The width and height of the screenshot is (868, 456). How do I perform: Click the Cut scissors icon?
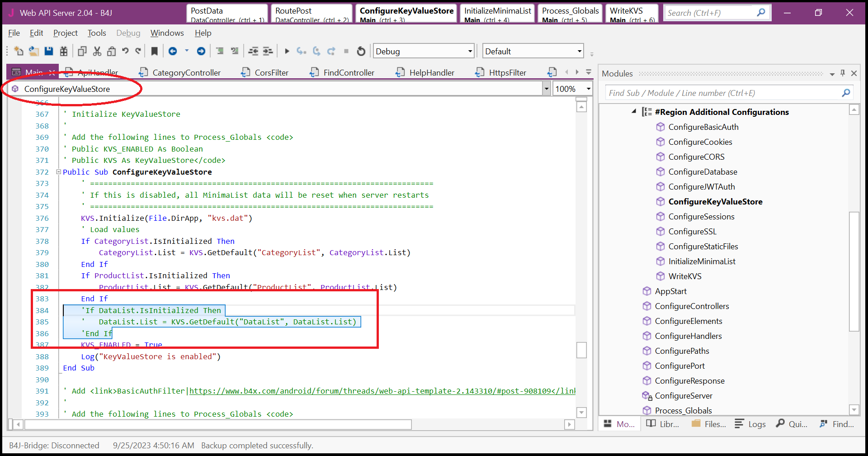click(x=97, y=52)
